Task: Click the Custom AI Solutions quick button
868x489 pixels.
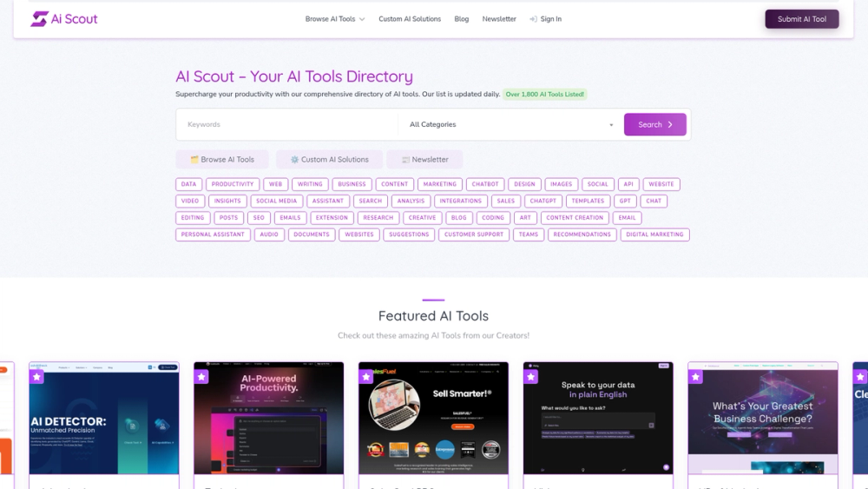Action: (329, 160)
